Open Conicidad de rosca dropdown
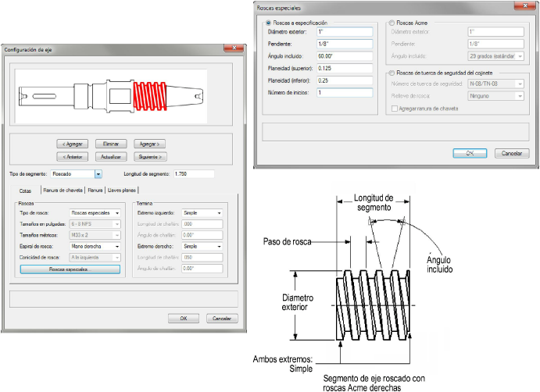 tap(95, 258)
